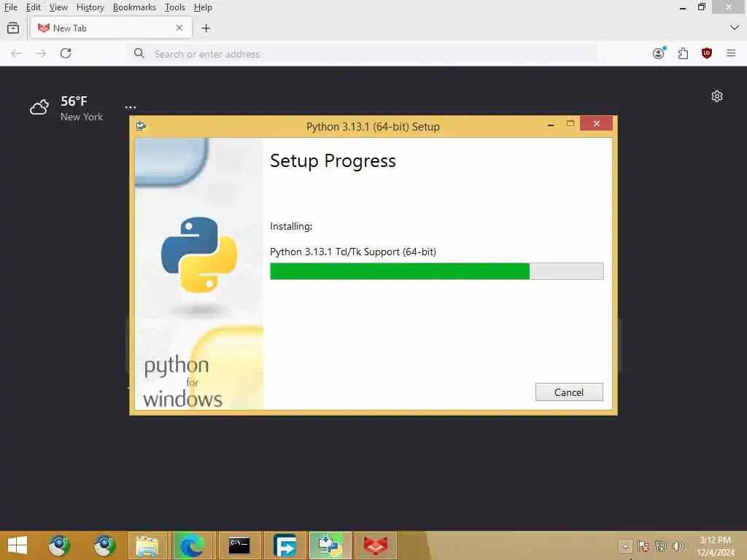Open the View menu

point(58,7)
